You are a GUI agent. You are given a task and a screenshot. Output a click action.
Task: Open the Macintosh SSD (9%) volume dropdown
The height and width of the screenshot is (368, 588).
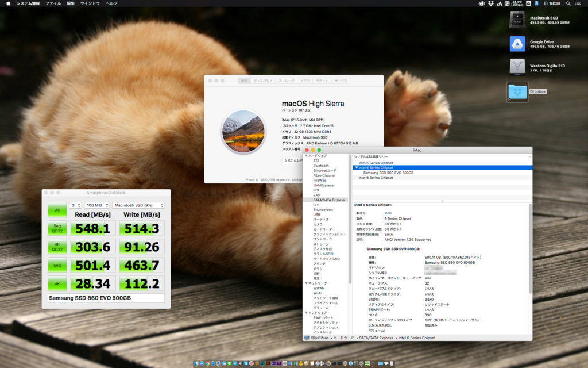138,205
